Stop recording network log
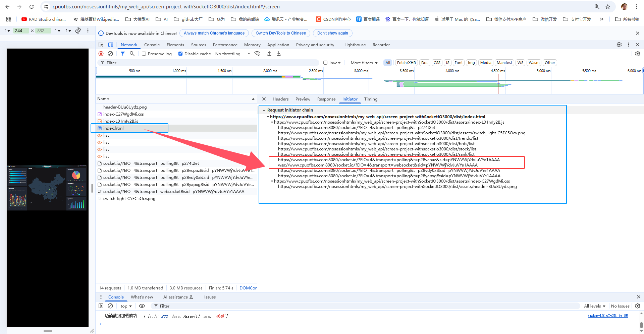644x334 pixels. coord(101,54)
